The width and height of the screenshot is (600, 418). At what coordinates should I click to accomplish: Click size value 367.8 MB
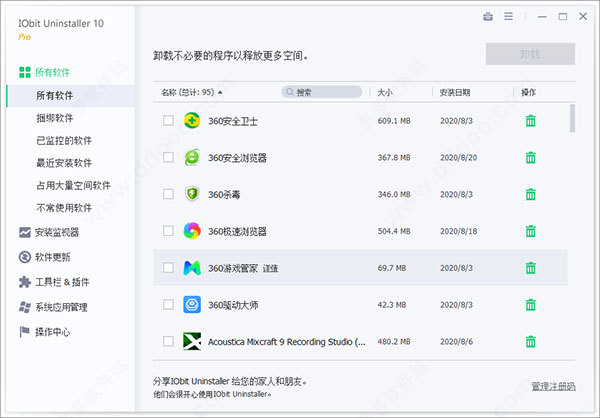click(x=394, y=158)
